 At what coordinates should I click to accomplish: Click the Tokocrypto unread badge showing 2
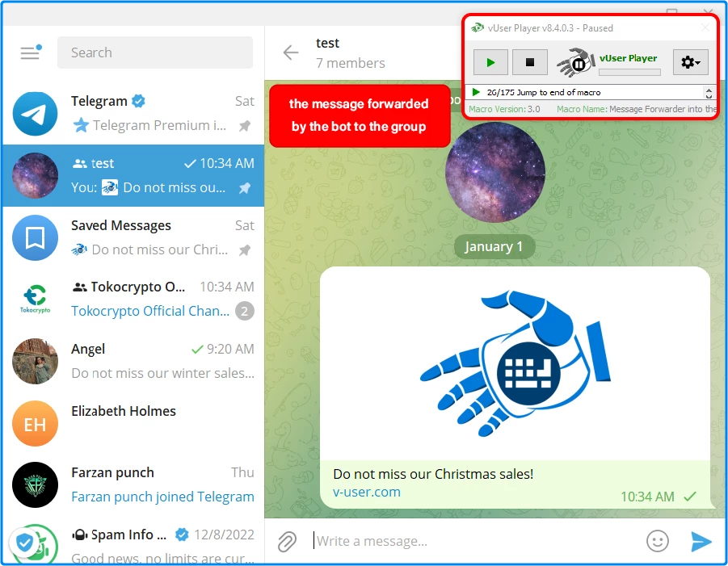coord(245,311)
